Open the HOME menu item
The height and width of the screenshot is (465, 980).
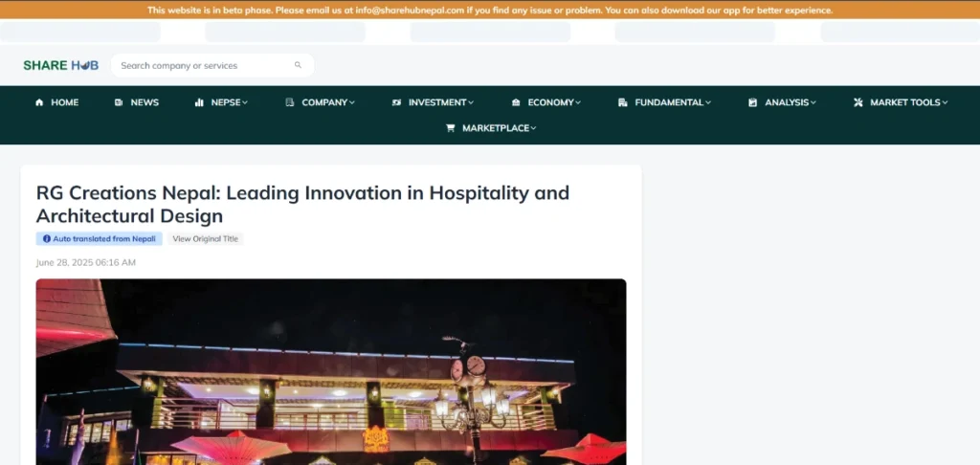[x=65, y=102]
